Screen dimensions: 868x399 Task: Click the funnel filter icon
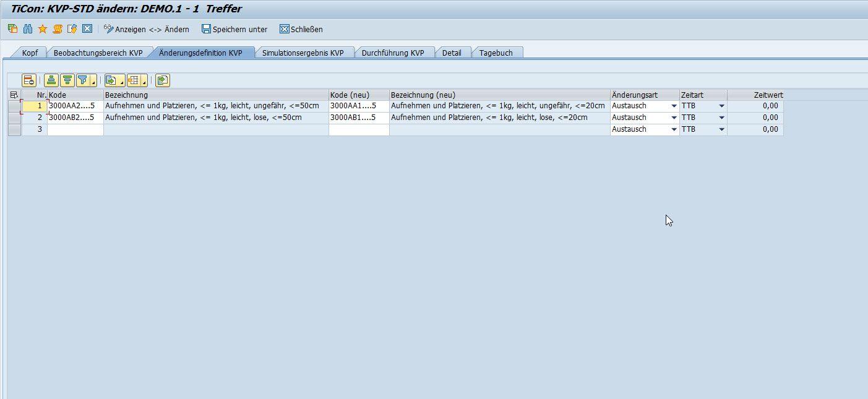[83, 80]
